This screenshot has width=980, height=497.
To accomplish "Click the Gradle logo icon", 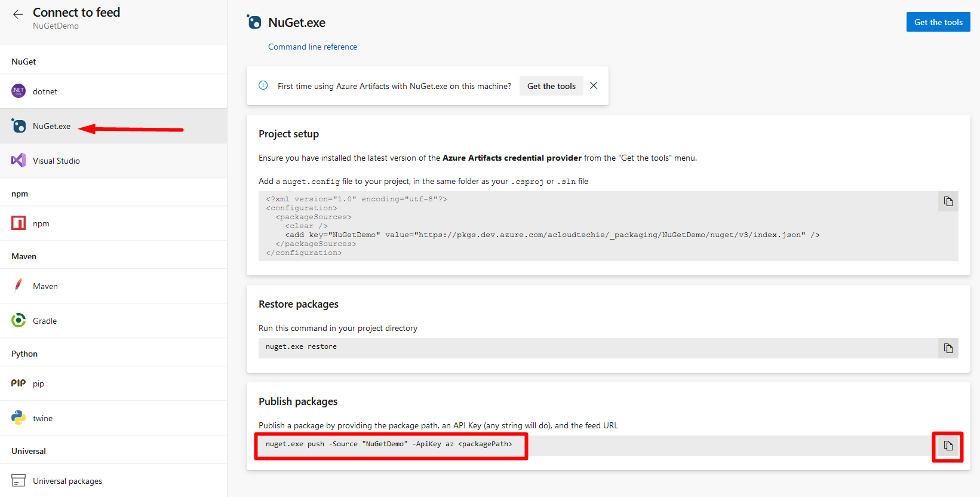I will point(19,320).
